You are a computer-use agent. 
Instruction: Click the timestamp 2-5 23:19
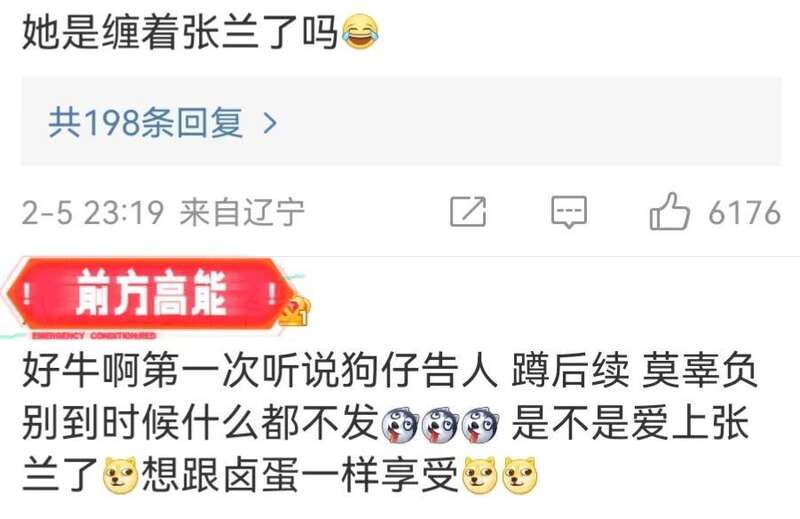[93, 212]
